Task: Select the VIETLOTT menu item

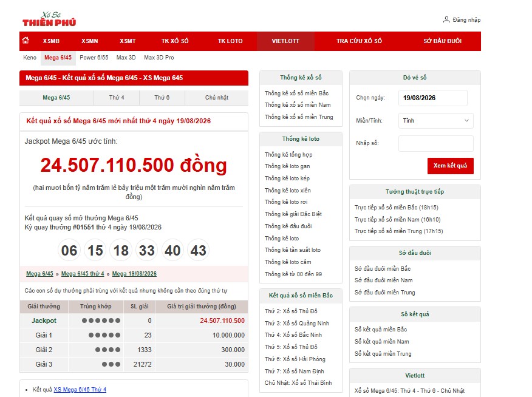Action: 285,41
